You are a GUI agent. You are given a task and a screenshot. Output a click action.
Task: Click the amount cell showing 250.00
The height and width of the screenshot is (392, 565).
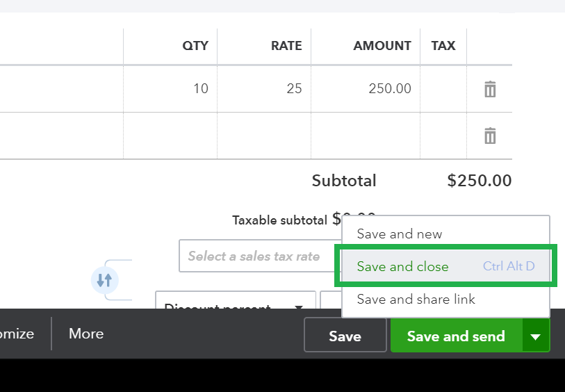pyautogui.click(x=365, y=89)
